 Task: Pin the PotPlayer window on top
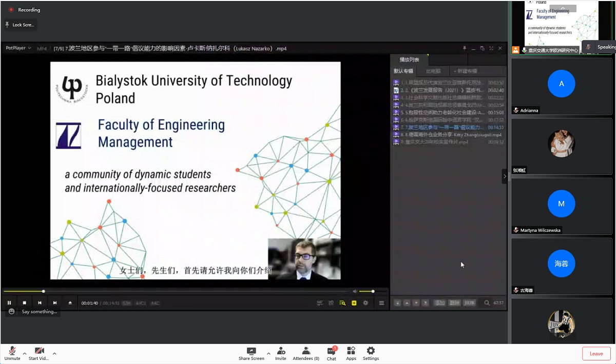(x=465, y=48)
